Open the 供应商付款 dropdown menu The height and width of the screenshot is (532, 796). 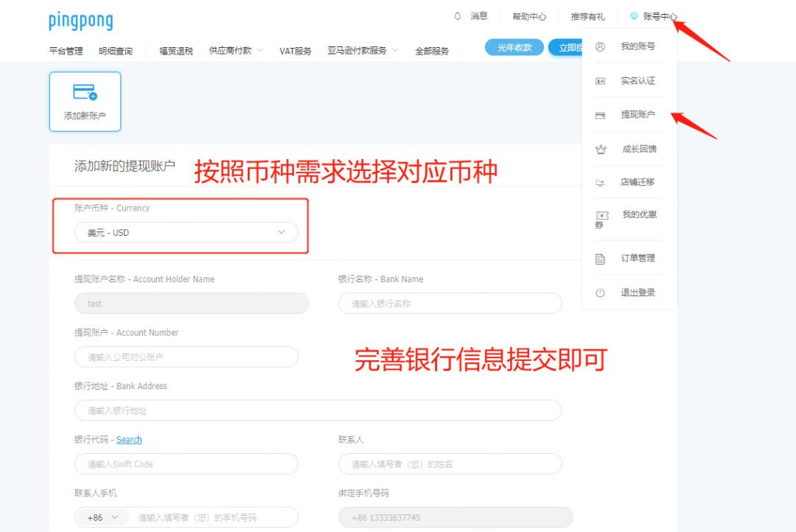235,50
